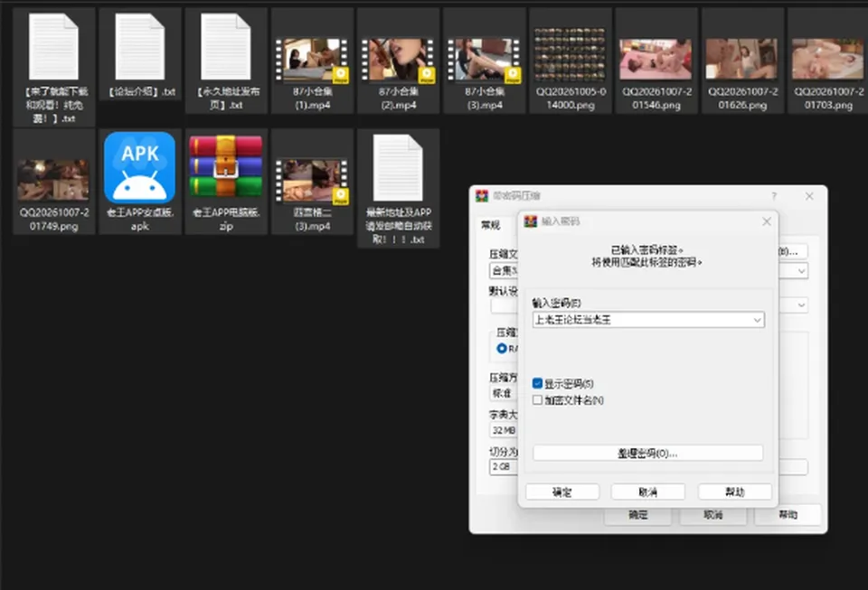This screenshot has height=590, width=868.
Task: Enable the 加密文件名 checkbox
Action: [x=537, y=399]
